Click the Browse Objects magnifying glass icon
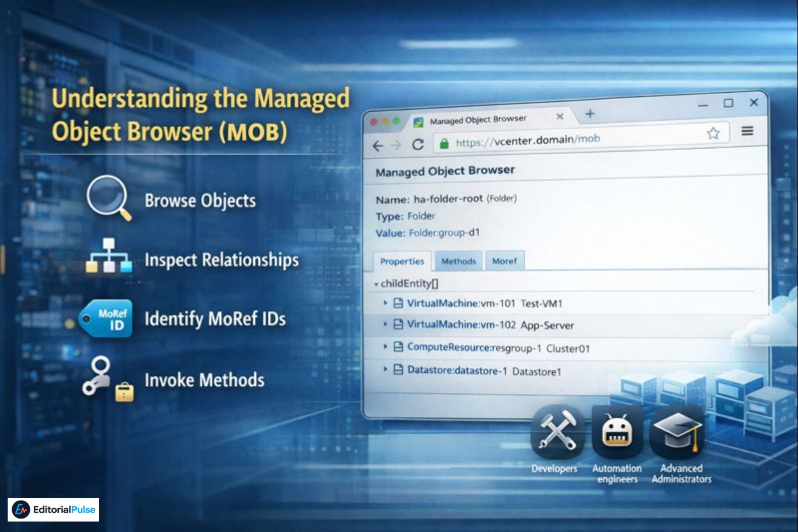 point(107,199)
